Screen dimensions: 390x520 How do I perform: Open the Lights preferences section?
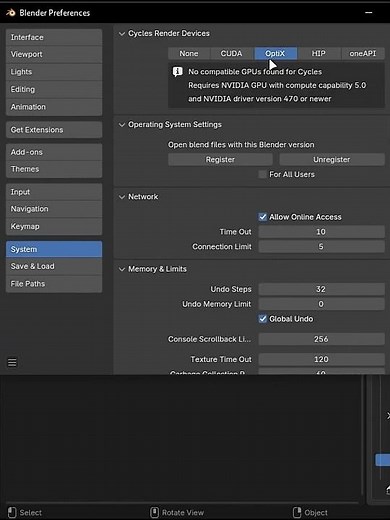pos(54,72)
